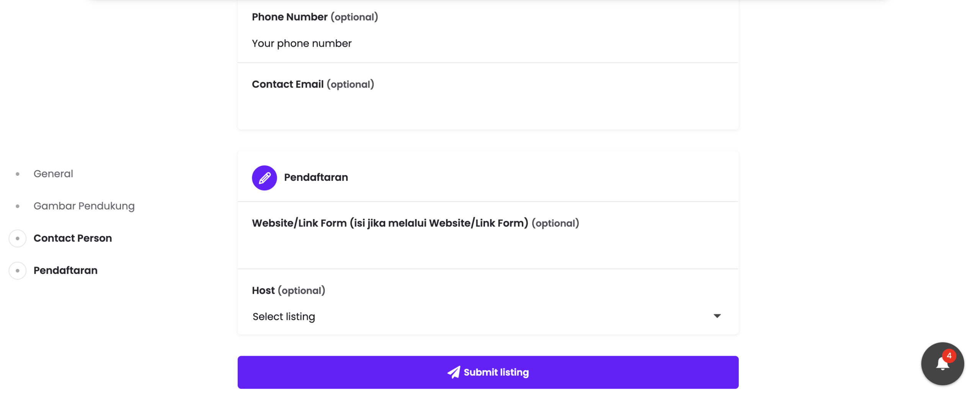This screenshot has height=396, width=980.
Task: Focus the Your phone number field
Action: coord(459,44)
